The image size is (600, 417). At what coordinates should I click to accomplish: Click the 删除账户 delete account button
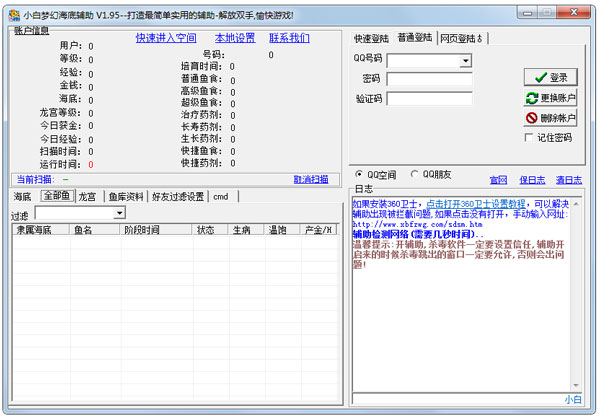coord(550,118)
